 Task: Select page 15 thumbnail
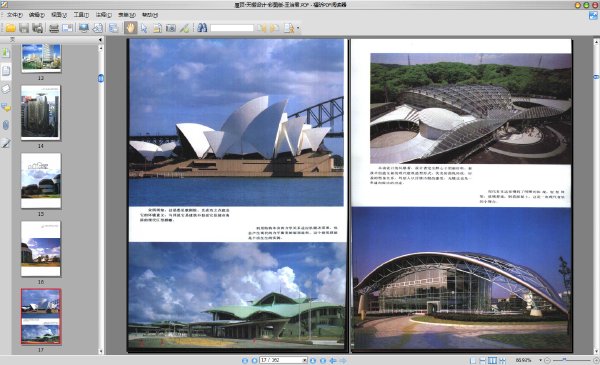point(41,181)
